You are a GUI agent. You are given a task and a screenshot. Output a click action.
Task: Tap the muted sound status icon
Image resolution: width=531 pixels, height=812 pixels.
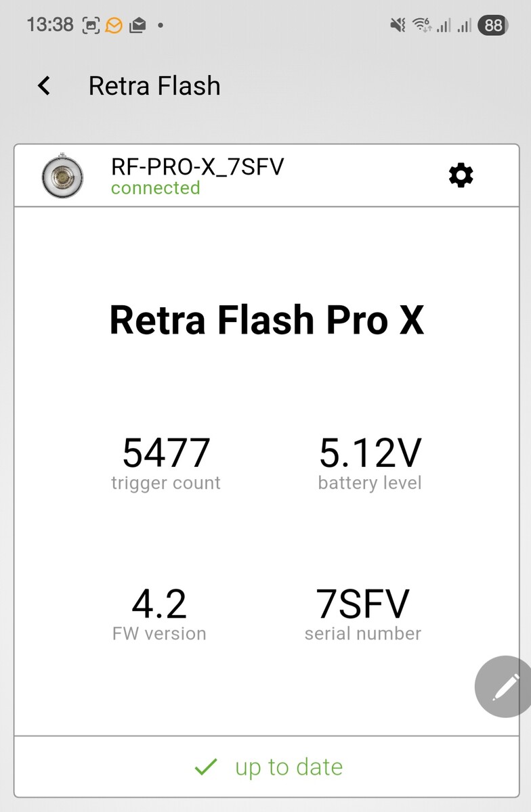398,26
